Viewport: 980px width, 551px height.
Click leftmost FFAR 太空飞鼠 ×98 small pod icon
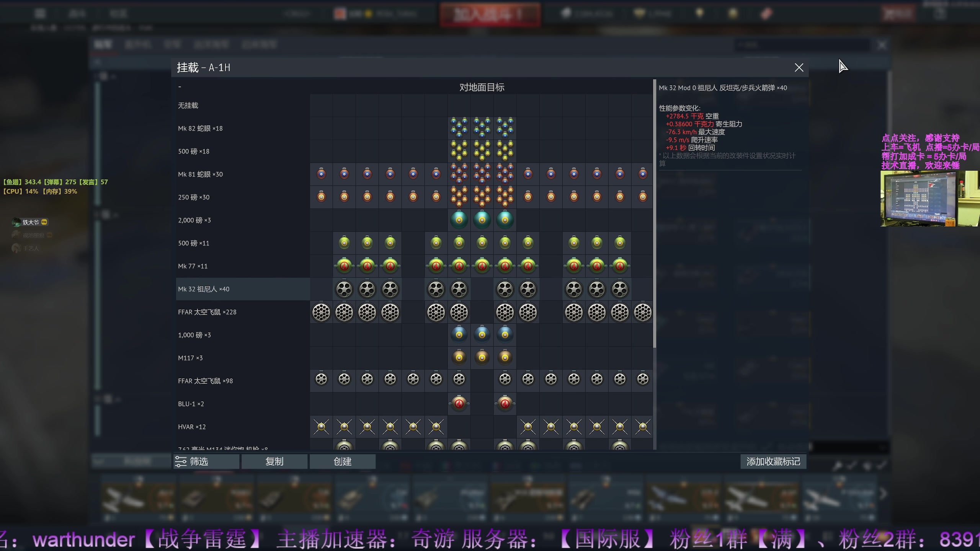[x=321, y=379]
